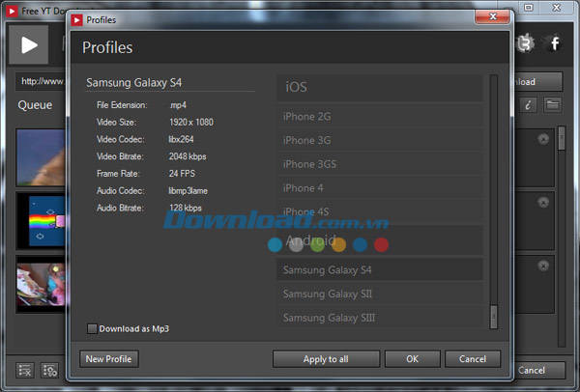Remove third queue item with its x icon
580x392 pixels.
[x=543, y=266]
